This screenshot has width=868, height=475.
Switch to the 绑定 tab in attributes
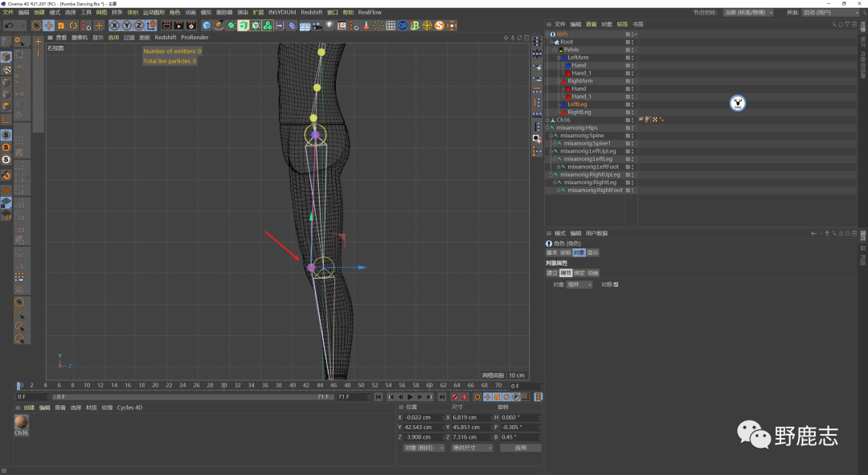(x=579, y=273)
